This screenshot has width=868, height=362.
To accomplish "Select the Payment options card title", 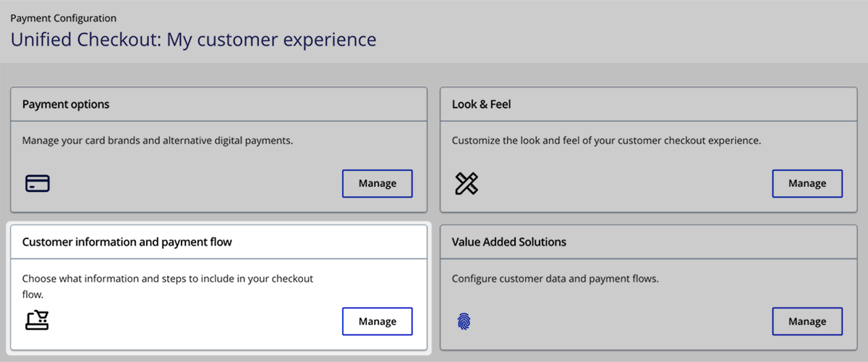I will click(66, 104).
